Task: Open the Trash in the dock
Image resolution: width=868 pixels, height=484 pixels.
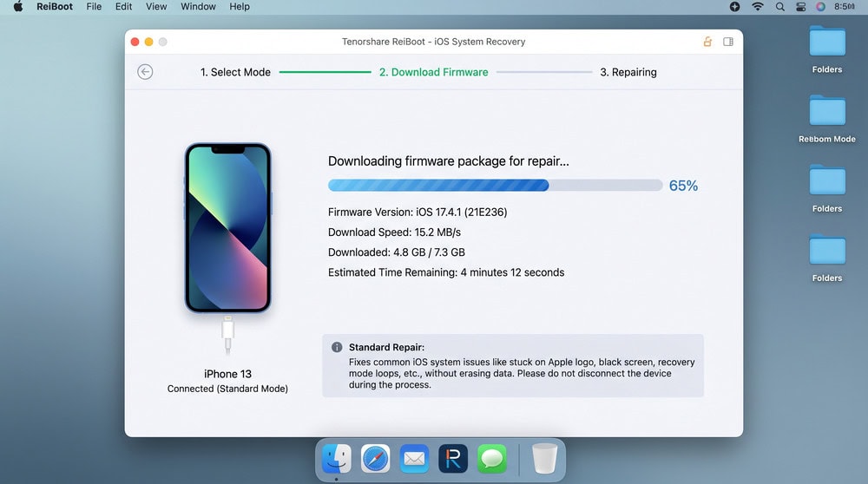Action: point(544,459)
